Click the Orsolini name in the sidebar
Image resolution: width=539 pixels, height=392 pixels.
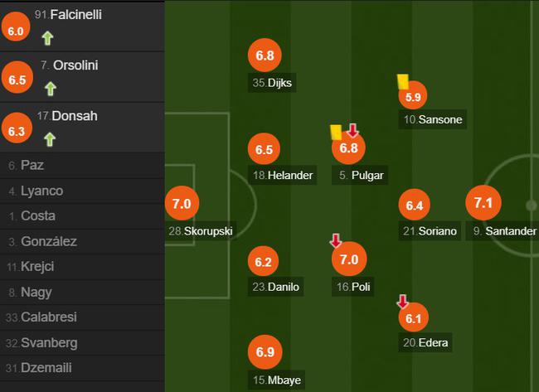coord(75,65)
